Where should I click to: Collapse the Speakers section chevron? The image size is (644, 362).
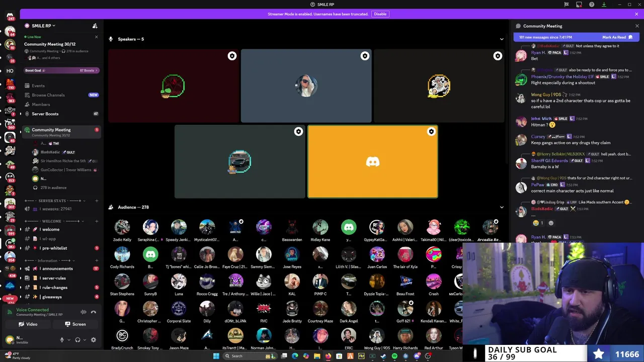coord(502,39)
